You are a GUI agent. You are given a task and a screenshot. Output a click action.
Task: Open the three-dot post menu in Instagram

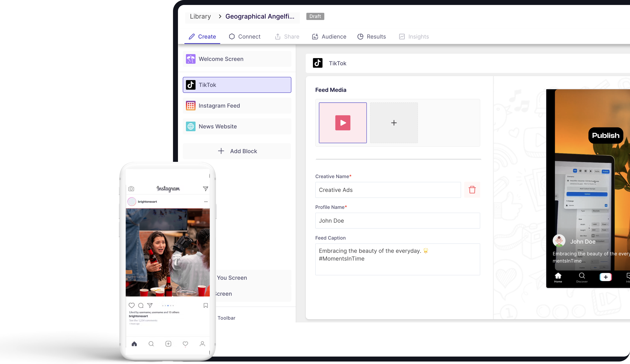coord(206,202)
